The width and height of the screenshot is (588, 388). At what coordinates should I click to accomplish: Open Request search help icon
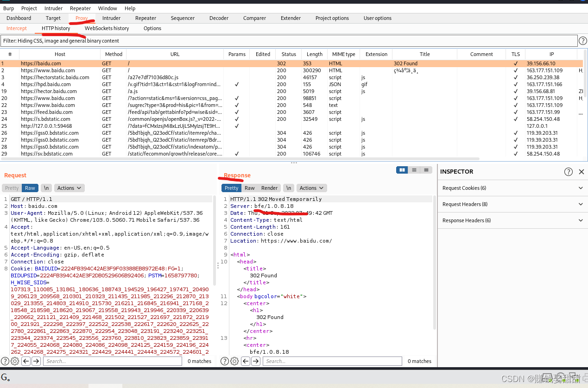[x=5, y=361]
